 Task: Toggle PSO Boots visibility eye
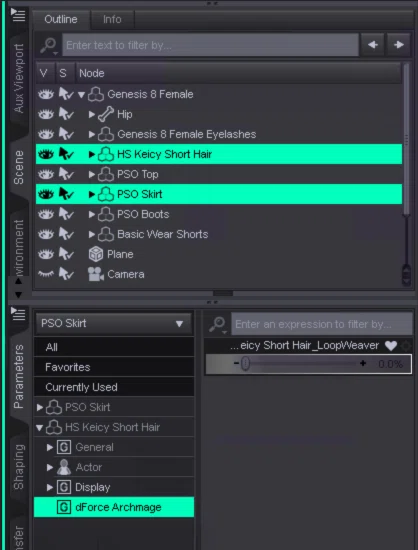46,214
